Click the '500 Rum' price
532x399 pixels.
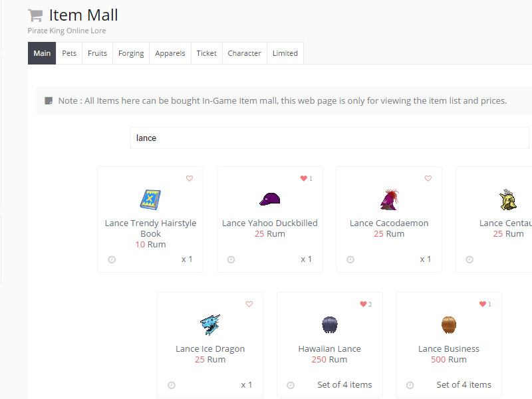(x=448, y=359)
